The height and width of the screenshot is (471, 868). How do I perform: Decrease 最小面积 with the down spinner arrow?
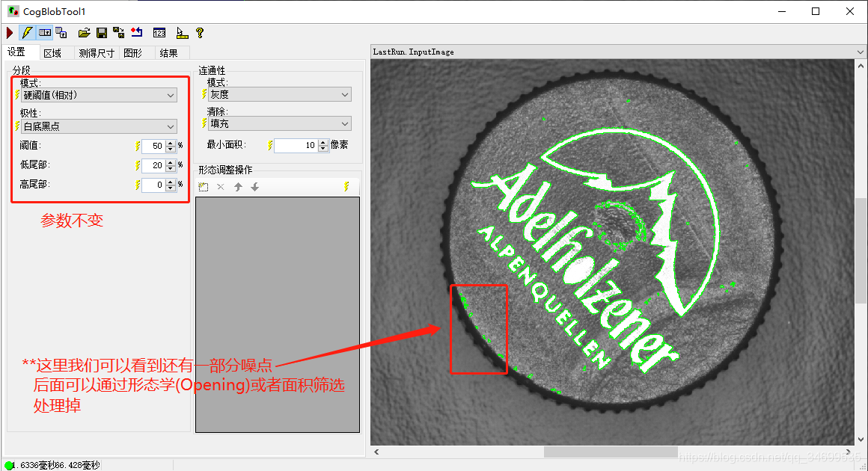point(323,149)
